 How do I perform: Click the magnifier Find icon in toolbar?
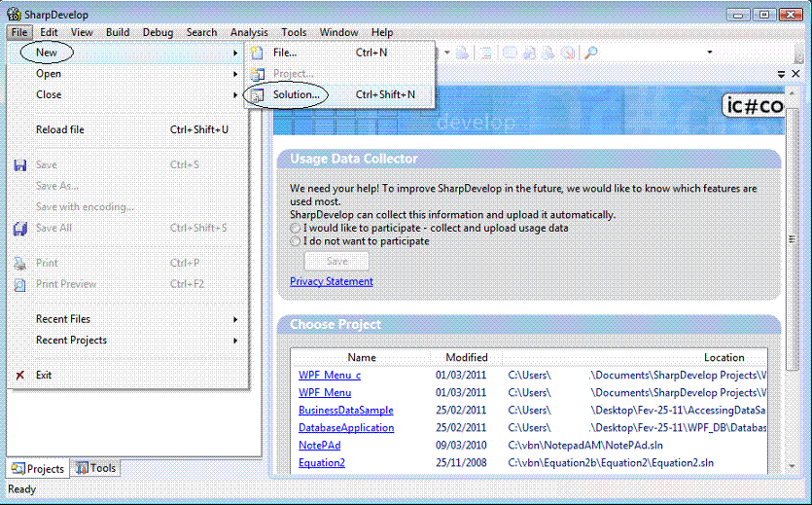591,53
